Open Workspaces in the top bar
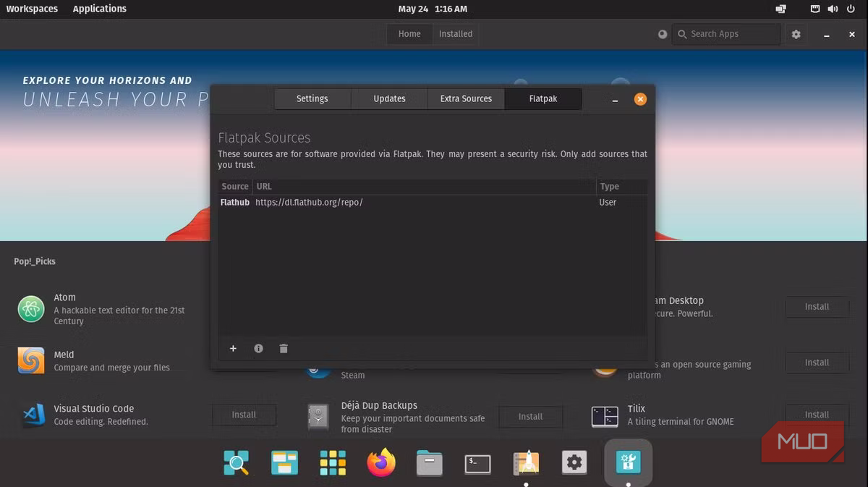The width and height of the screenshot is (868, 487). [32, 9]
